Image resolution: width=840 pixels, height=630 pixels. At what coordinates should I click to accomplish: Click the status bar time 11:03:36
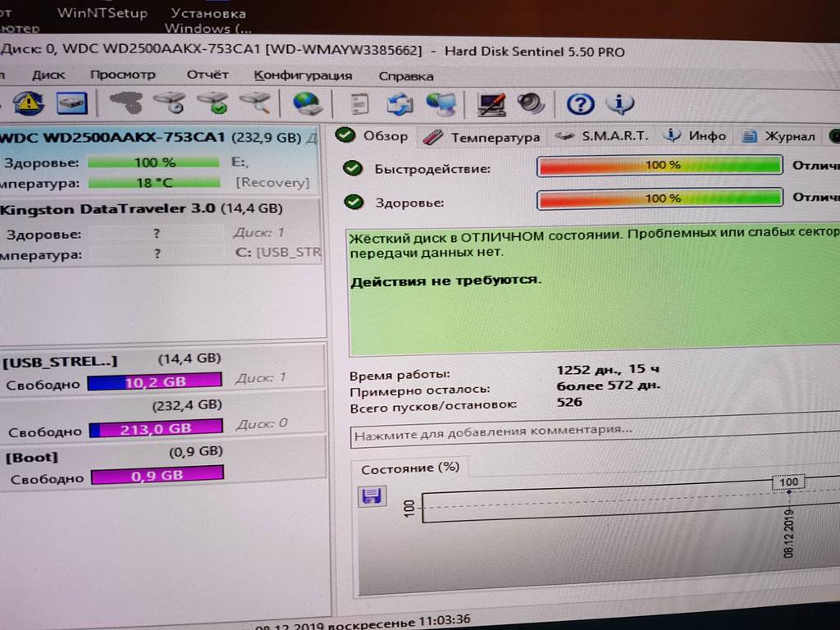[444, 621]
